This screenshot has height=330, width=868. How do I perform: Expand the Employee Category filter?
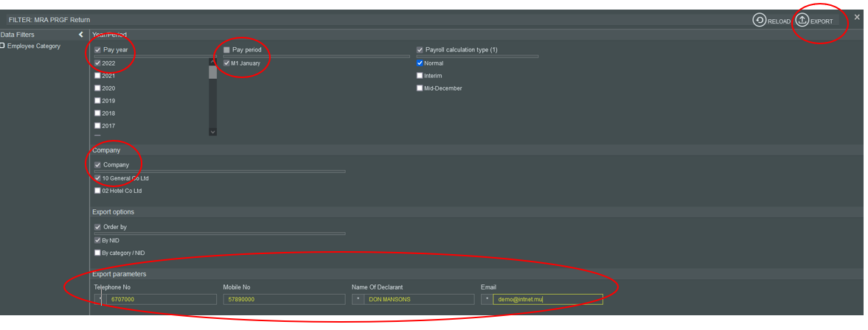click(x=3, y=46)
